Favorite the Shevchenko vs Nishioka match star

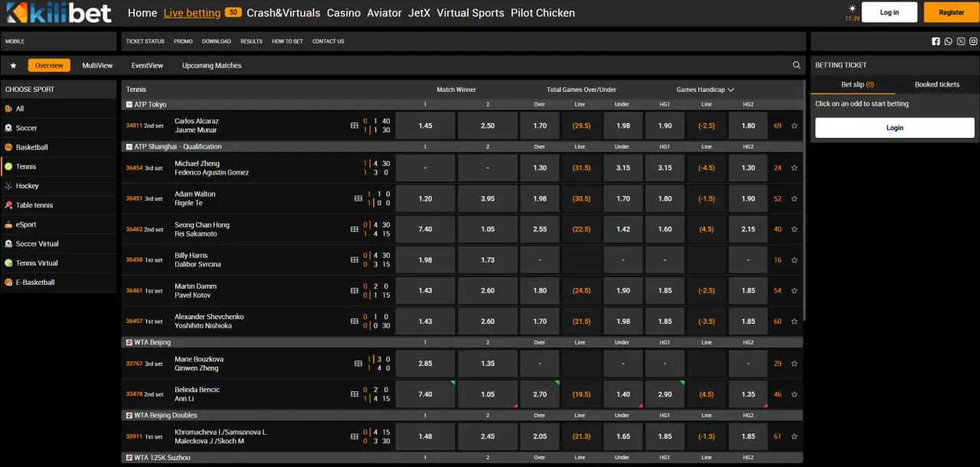tap(794, 322)
